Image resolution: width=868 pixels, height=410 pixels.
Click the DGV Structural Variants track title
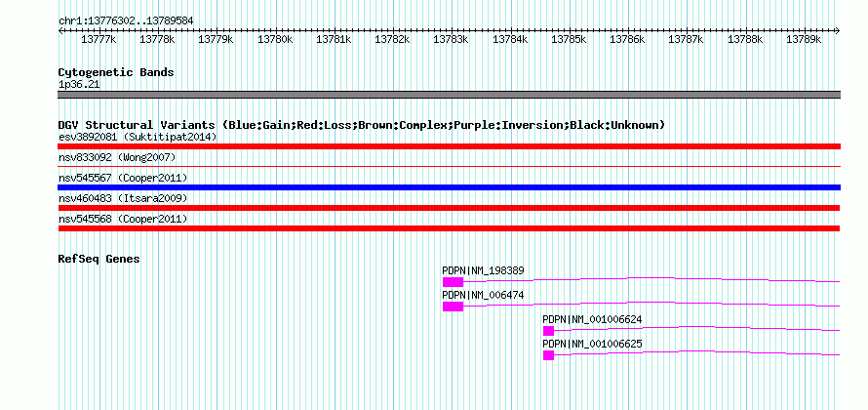pos(362,125)
